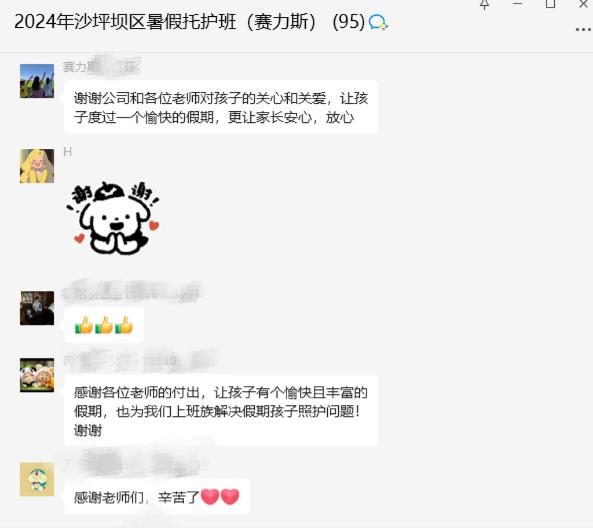593x528 pixels.
Task: Open the Doraemon avatar on yellow background
Action: pyautogui.click(x=37, y=479)
